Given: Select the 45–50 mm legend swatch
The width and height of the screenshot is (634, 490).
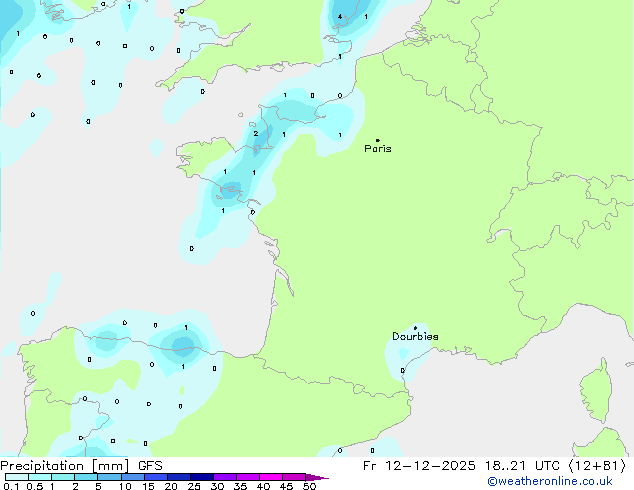Looking at the screenshot, I should pyautogui.click(x=294, y=477).
